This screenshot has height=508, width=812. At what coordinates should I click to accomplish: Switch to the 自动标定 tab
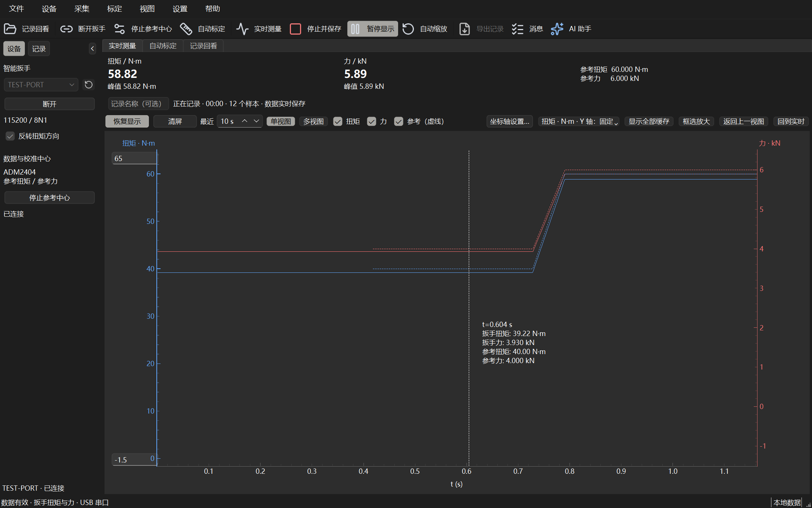pos(163,46)
